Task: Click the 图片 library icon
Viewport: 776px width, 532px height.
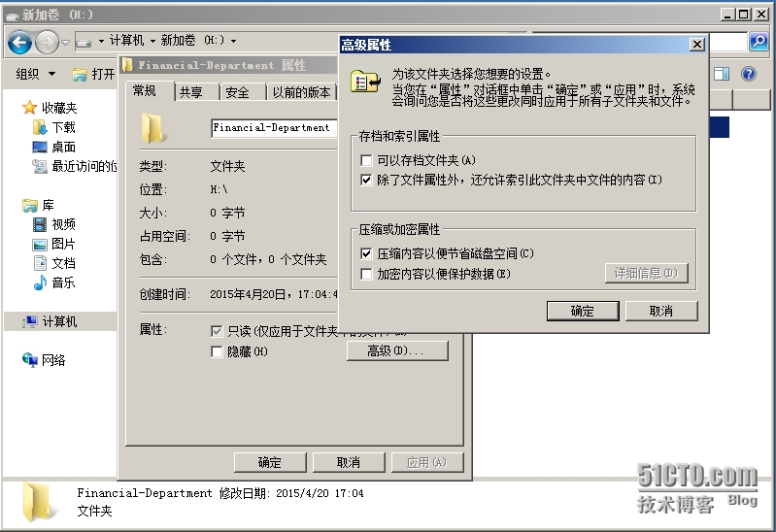Action: [40, 244]
